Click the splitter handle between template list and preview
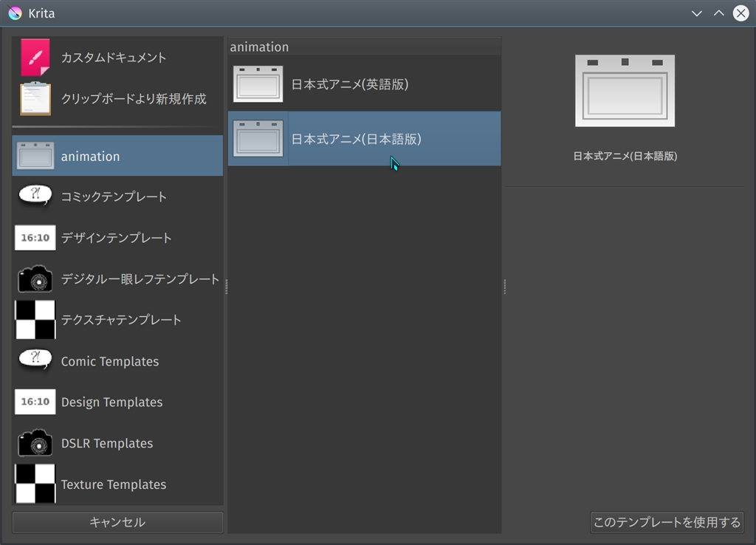The image size is (756, 545). pyautogui.click(x=504, y=287)
